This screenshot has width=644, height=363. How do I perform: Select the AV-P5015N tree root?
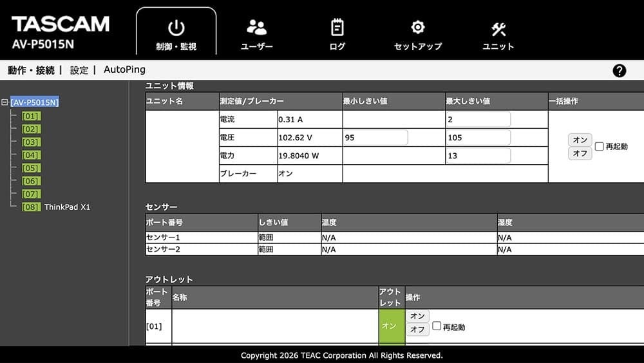[x=35, y=102]
